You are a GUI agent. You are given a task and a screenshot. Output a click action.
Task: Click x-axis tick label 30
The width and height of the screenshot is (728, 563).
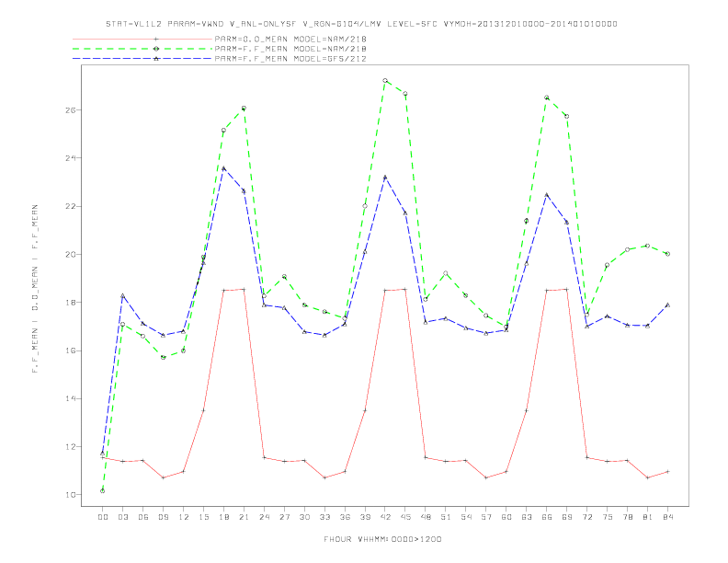[x=304, y=517]
